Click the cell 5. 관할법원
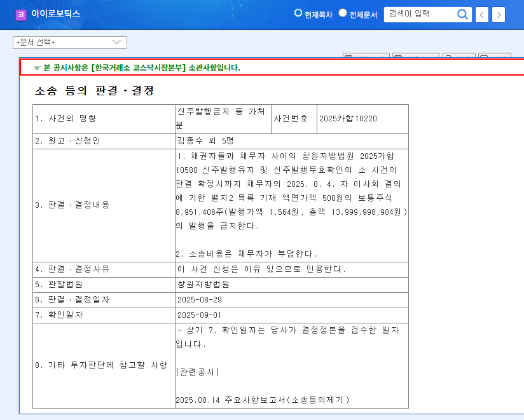524x420 pixels. (104, 285)
